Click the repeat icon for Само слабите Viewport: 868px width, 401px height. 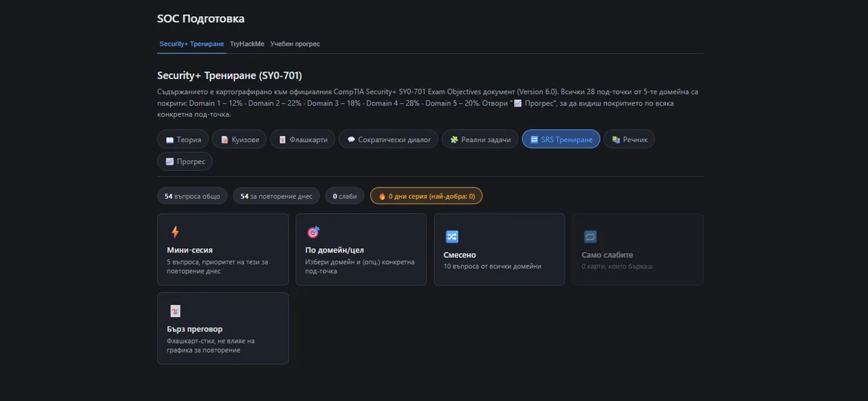pos(590,237)
